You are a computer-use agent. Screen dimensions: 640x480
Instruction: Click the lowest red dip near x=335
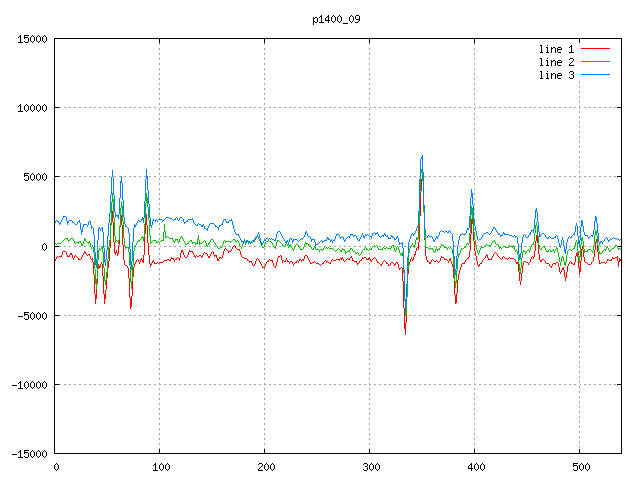(405, 332)
